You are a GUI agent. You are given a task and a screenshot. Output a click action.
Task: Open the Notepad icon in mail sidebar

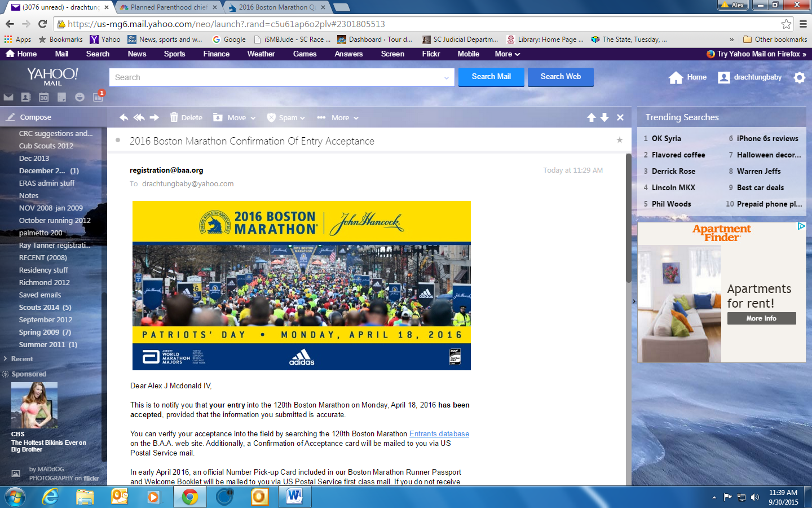[62, 97]
